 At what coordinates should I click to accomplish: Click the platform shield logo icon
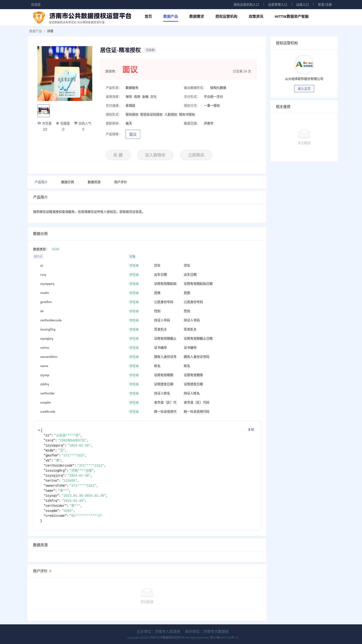[39, 18]
